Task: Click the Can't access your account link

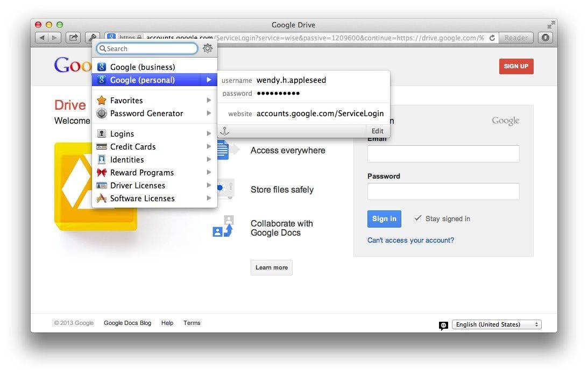Action: (x=410, y=240)
